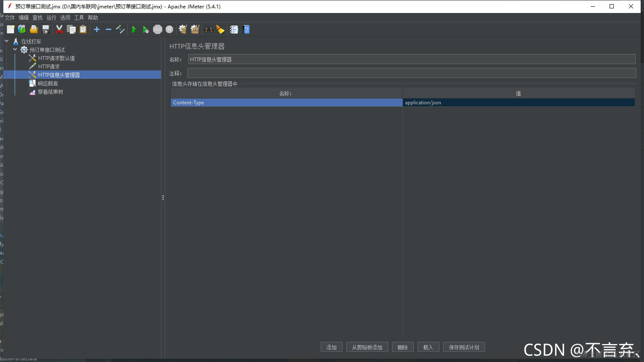Click the grey Shutdown icon
The image size is (644, 362).
click(169, 29)
